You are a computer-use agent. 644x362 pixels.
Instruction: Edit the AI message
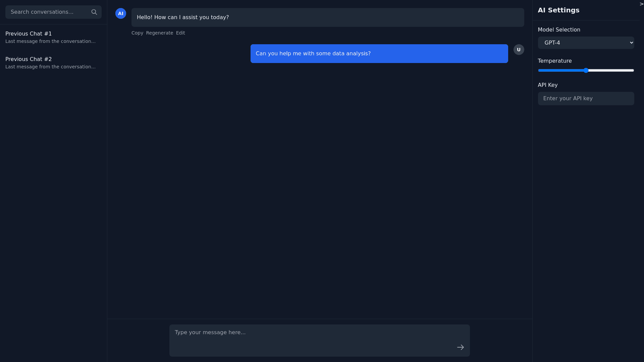pos(180,33)
